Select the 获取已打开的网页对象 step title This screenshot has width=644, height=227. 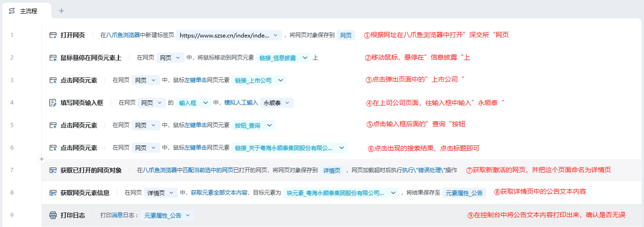tap(91, 170)
